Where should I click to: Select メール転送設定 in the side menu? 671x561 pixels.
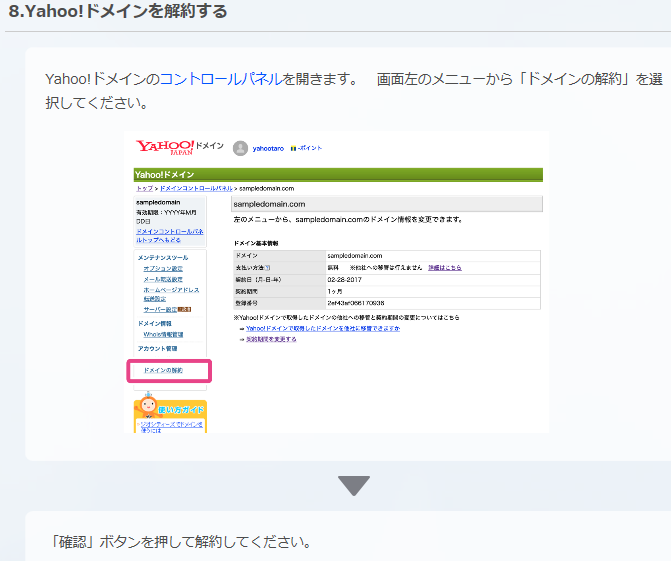163,279
